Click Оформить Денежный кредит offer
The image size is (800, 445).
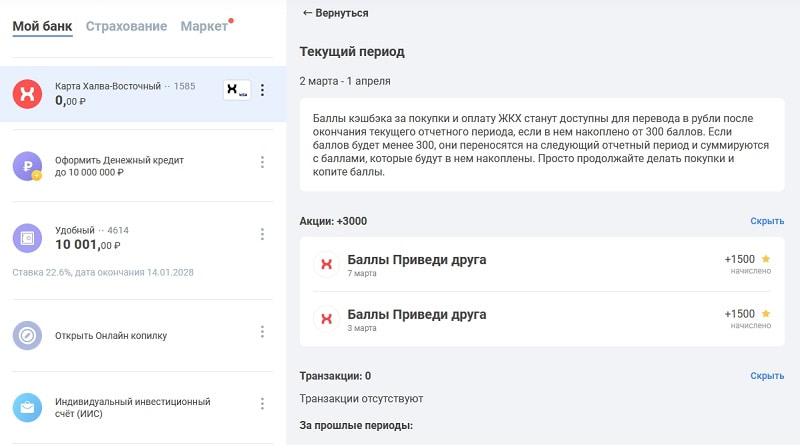coord(119,166)
